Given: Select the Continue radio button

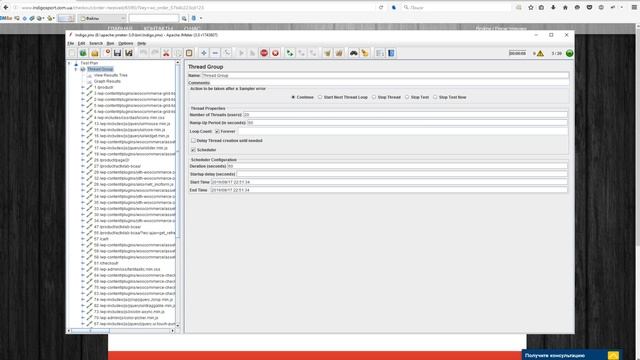Looking at the screenshot, I should (x=293, y=97).
